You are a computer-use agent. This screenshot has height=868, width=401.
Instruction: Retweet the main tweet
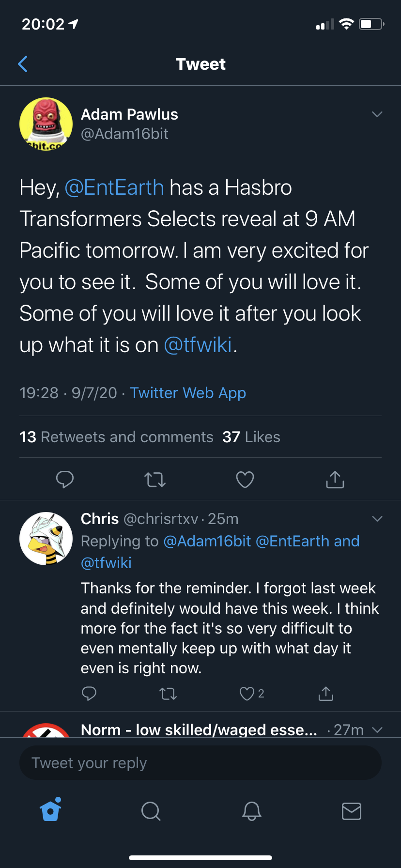(155, 480)
